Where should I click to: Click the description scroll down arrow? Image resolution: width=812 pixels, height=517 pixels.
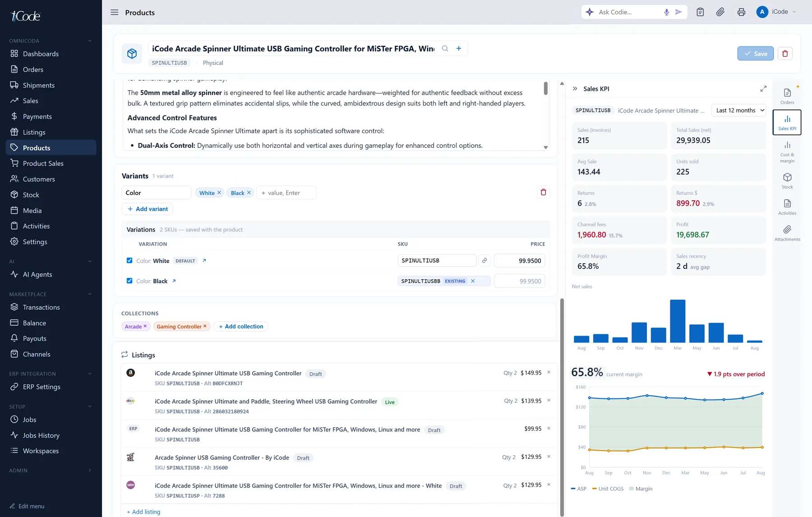coord(545,148)
